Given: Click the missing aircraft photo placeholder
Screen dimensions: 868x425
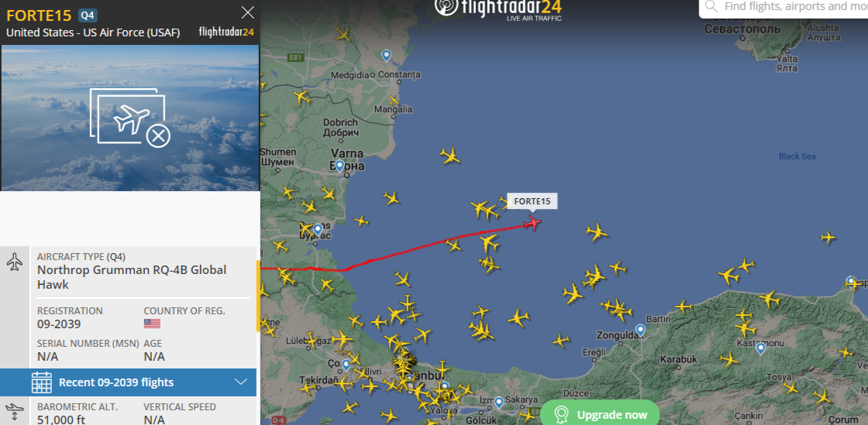Looking at the screenshot, I should tap(130, 118).
